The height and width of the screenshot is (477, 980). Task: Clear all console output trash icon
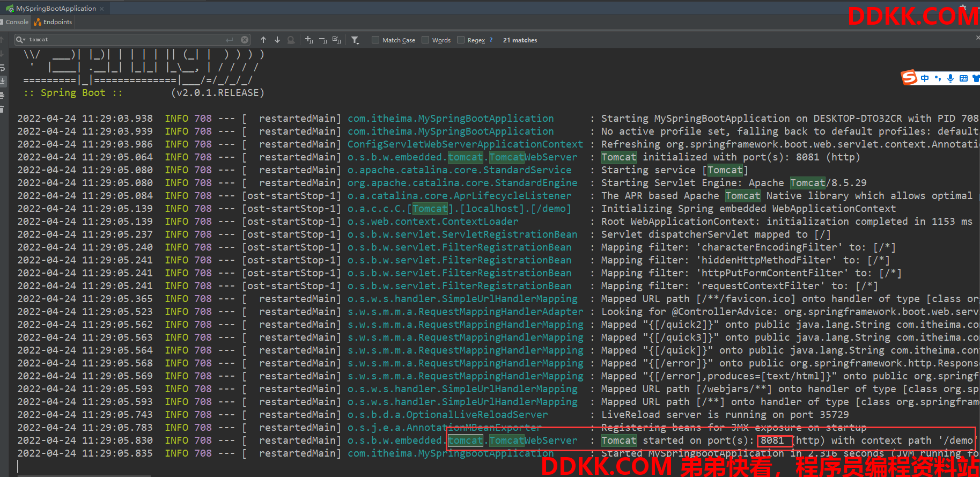2,109
